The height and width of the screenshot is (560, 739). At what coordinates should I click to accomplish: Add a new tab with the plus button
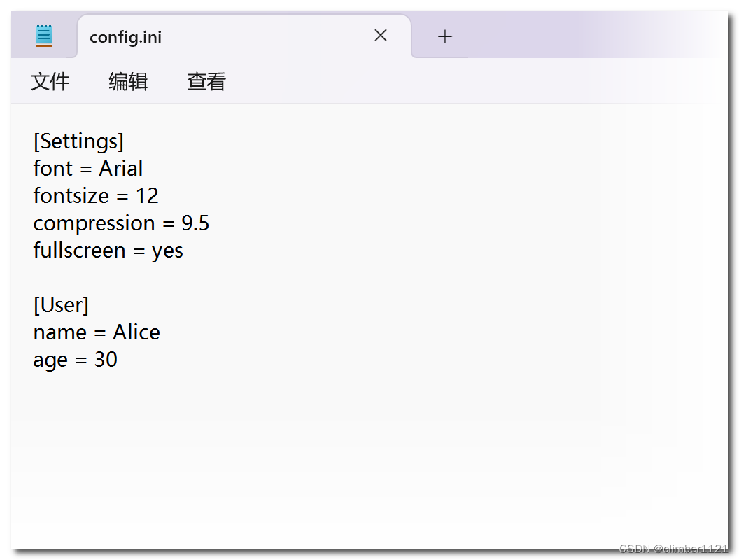[445, 36]
